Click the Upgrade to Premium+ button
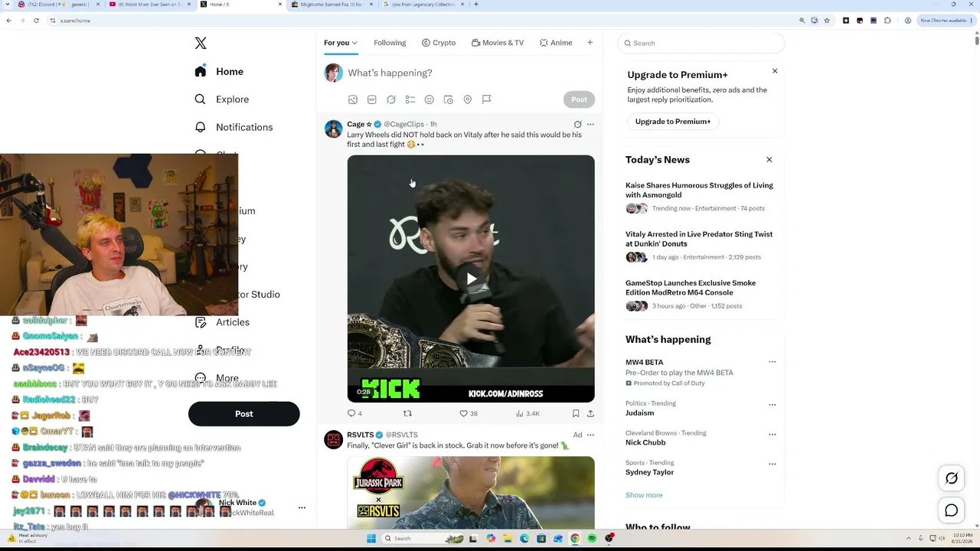The height and width of the screenshot is (551, 980). [x=673, y=122]
